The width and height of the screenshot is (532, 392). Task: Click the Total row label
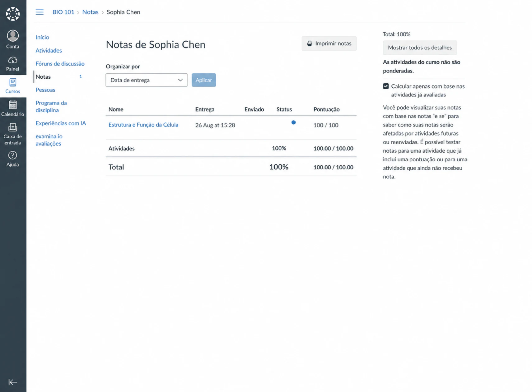click(116, 167)
